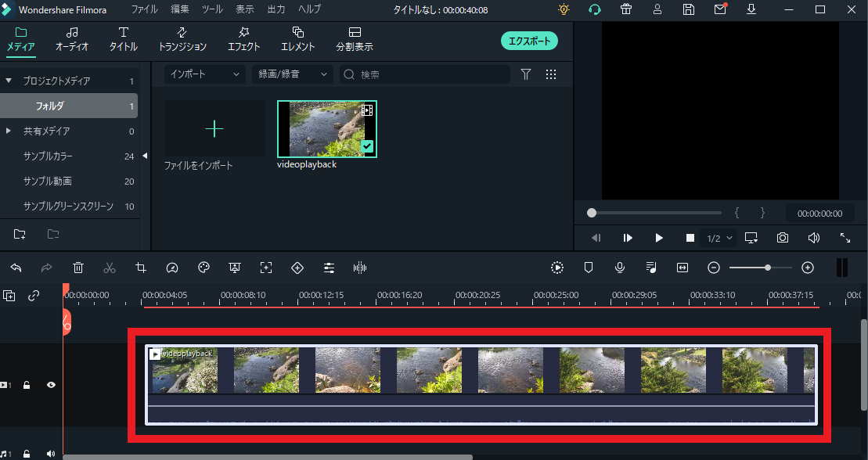Screen dimensions: 868x460
Task: Delete clip using trash icon
Action: (x=78, y=268)
